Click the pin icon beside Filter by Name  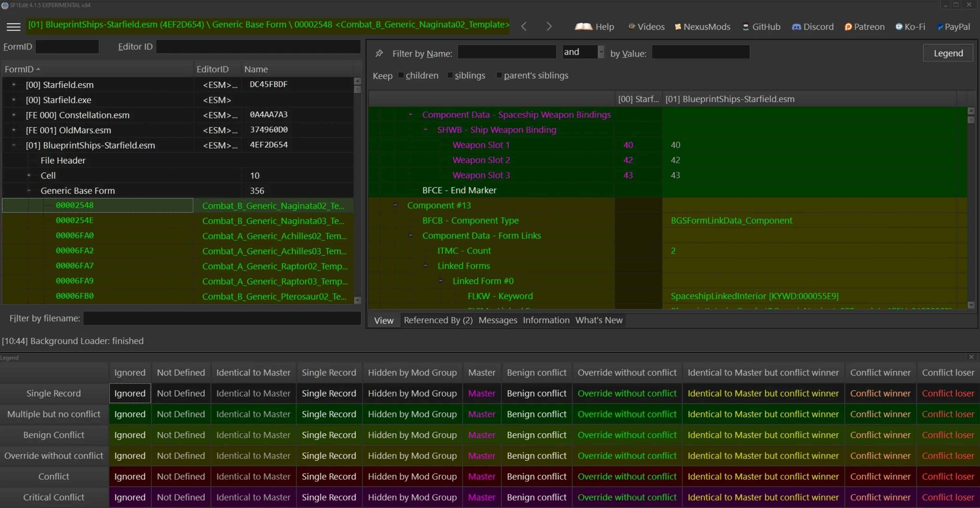pyautogui.click(x=379, y=53)
